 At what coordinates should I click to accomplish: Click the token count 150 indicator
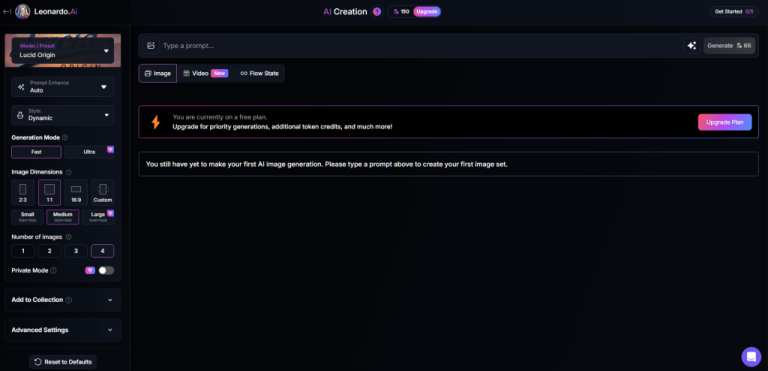(x=401, y=11)
